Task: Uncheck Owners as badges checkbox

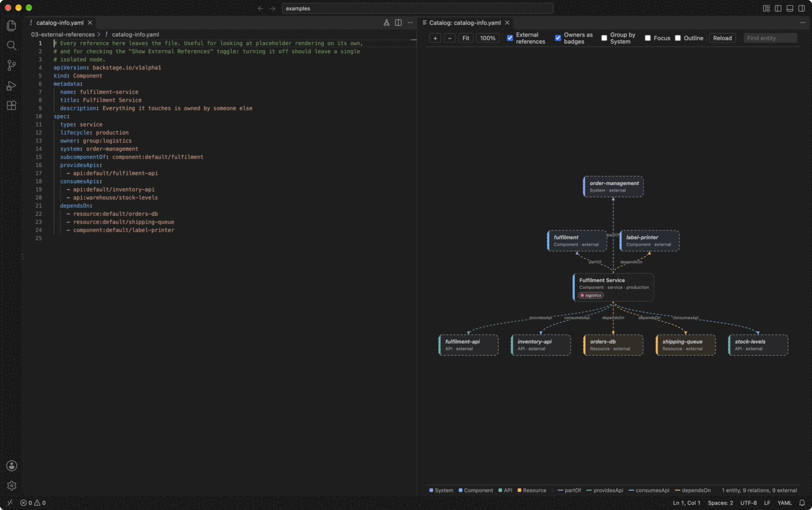Action: click(x=558, y=38)
